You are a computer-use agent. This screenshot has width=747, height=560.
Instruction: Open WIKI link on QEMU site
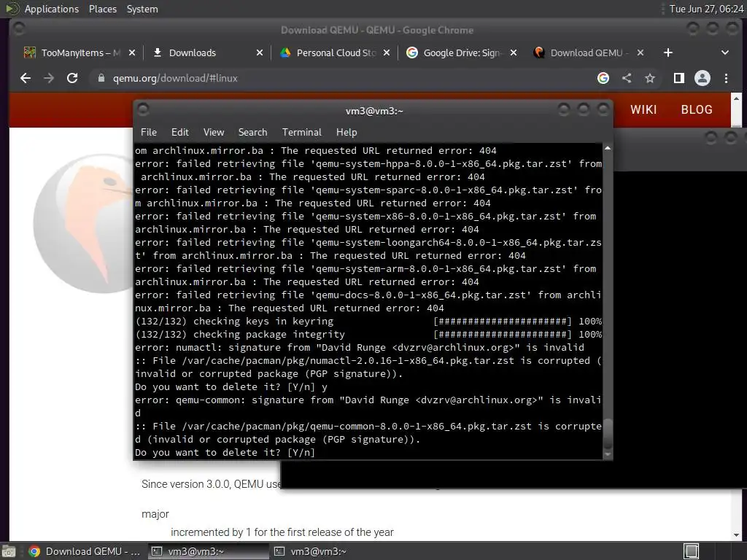[x=643, y=109]
